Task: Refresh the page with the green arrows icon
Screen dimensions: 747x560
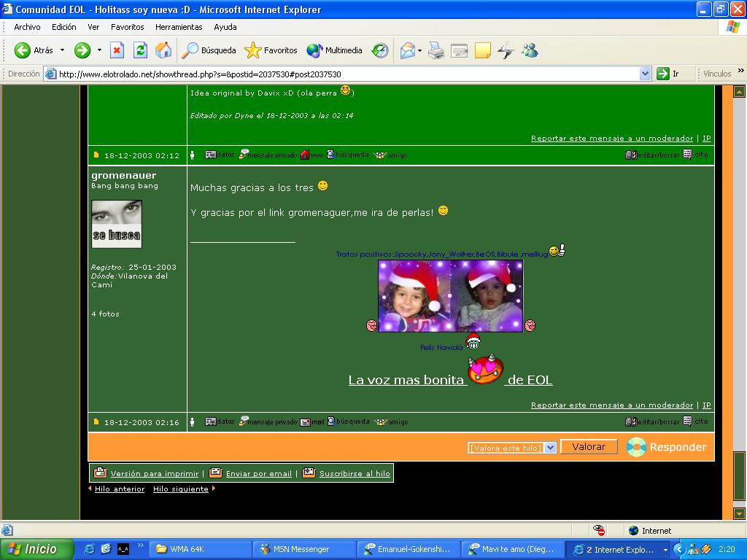Action: [140, 50]
